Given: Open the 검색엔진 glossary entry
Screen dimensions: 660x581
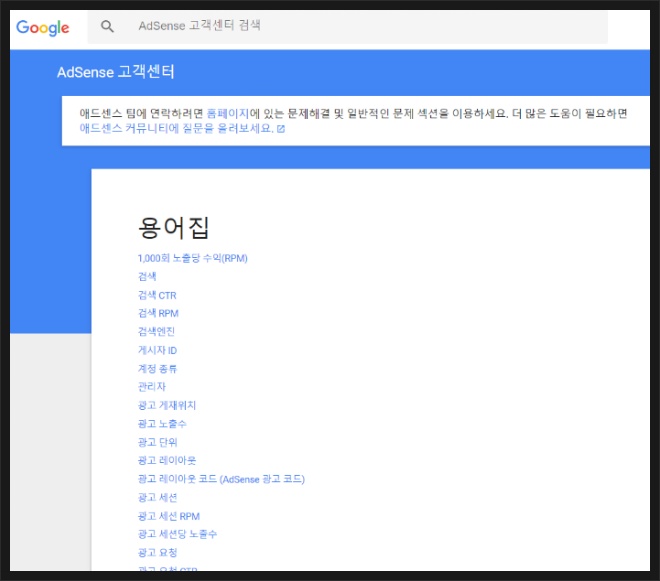Looking at the screenshot, I should coord(156,332).
